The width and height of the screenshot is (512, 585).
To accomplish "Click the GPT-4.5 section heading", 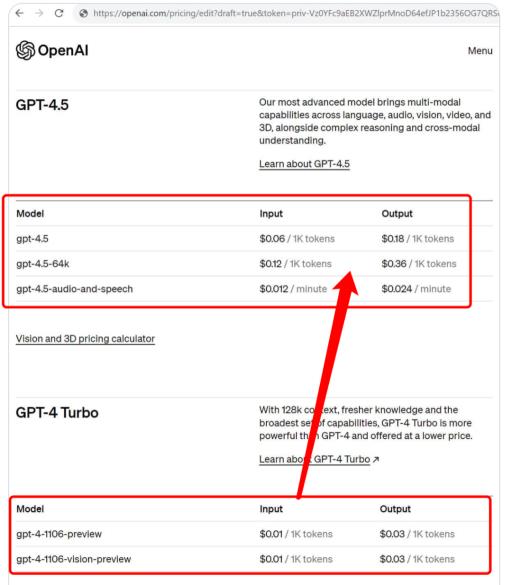I will pos(42,105).
